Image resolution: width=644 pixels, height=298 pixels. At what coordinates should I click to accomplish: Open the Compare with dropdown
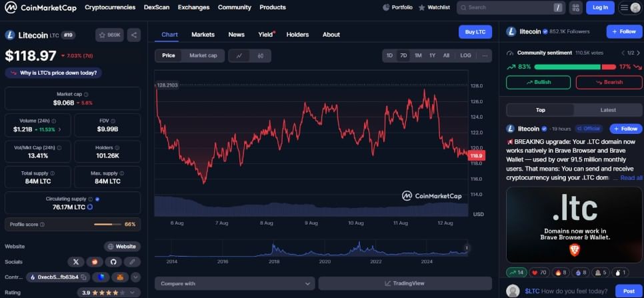pos(235,283)
